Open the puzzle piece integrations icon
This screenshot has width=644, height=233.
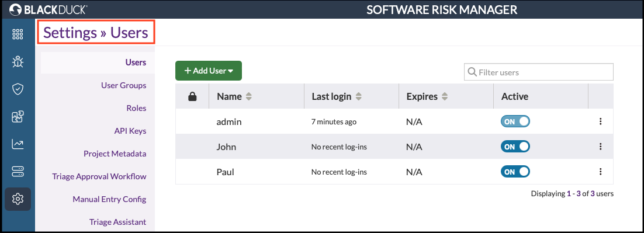pos(18,117)
